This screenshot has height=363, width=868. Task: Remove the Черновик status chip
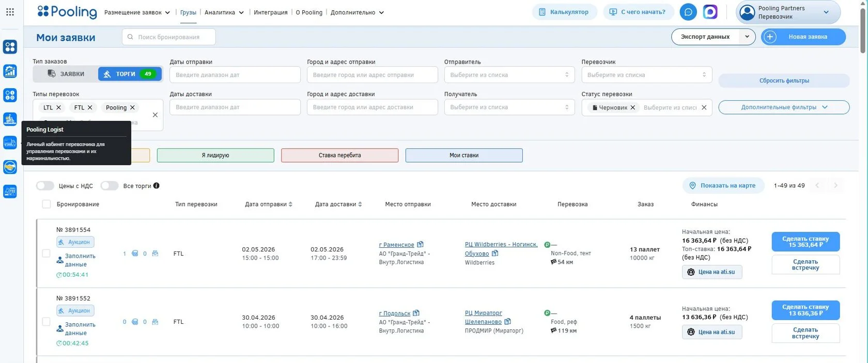click(x=632, y=107)
